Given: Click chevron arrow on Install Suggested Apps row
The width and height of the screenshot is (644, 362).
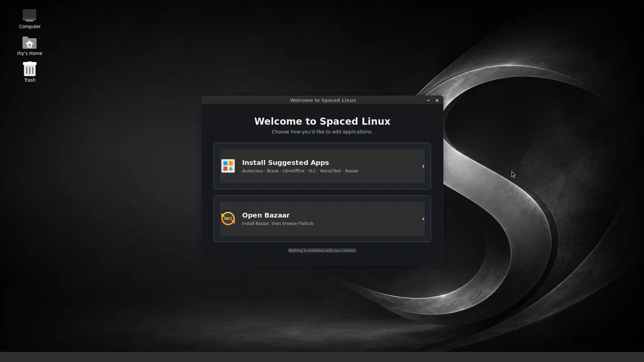Looking at the screenshot, I should [x=423, y=167].
